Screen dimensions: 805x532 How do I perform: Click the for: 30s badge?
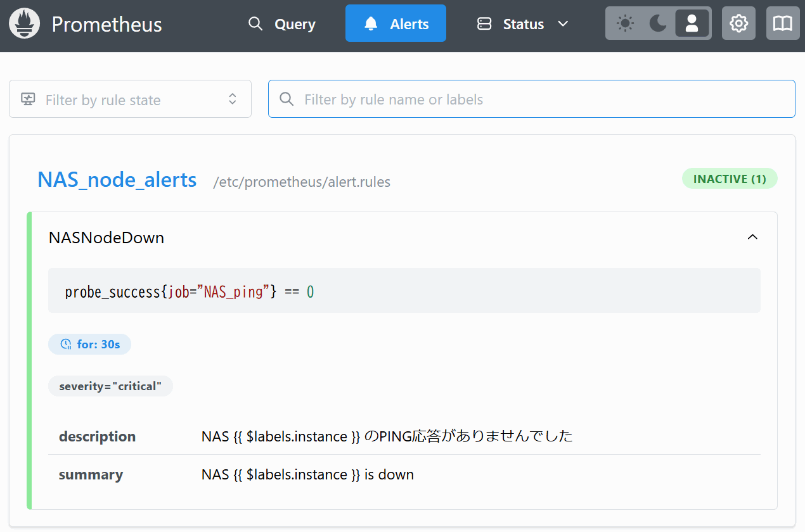tap(89, 344)
